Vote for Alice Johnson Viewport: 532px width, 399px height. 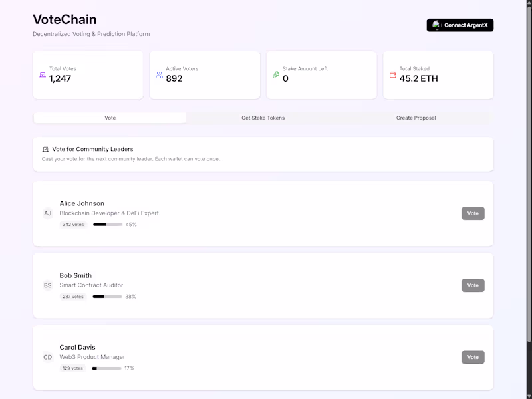[x=473, y=213]
